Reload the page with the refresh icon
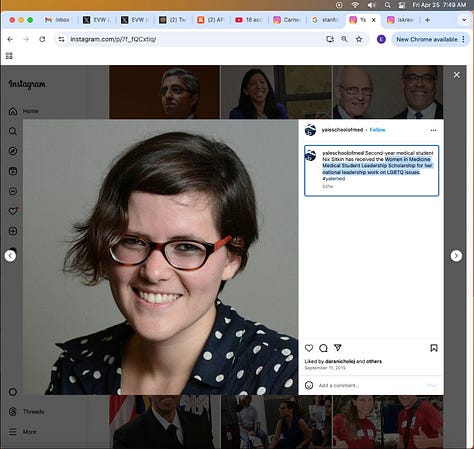Screen dimensions: 474x449 click(x=42, y=39)
